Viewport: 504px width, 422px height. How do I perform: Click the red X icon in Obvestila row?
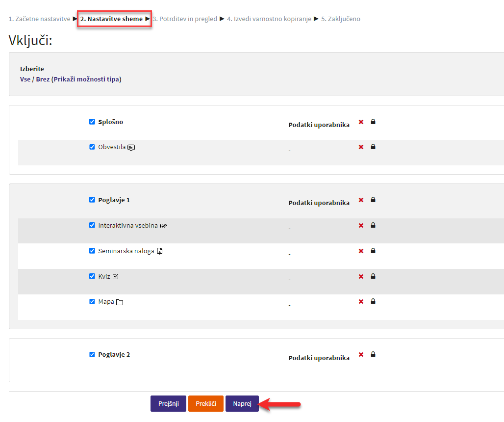pyautogui.click(x=361, y=147)
